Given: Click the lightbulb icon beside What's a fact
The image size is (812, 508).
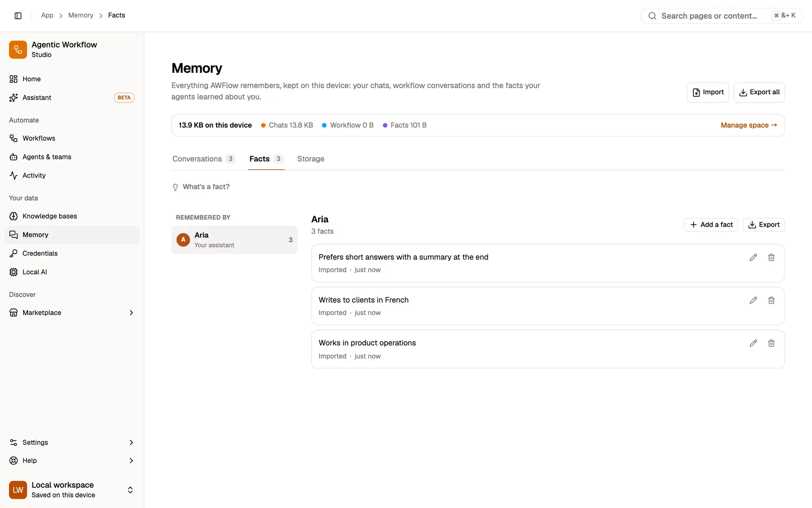Looking at the screenshot, I should pos(175,187).
